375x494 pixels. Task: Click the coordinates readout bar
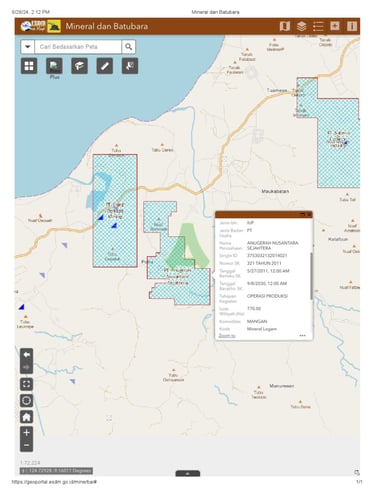point(56,471)
